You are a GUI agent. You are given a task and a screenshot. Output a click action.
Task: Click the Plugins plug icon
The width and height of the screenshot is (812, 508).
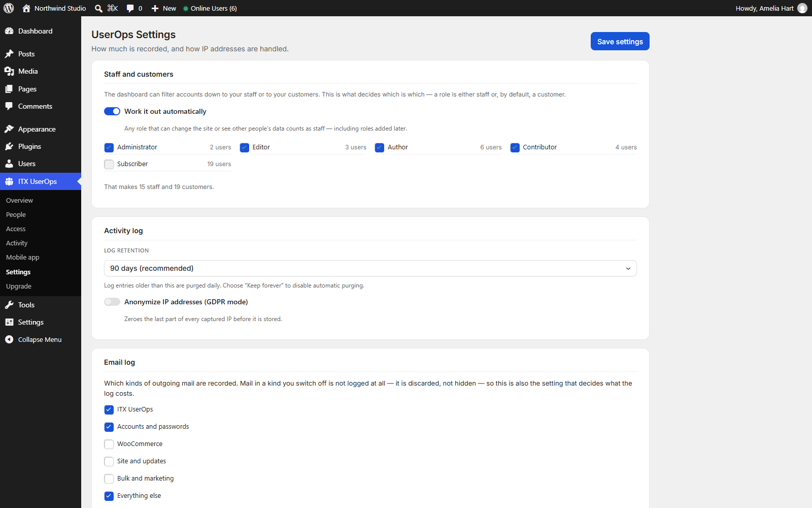click(9, 146)
